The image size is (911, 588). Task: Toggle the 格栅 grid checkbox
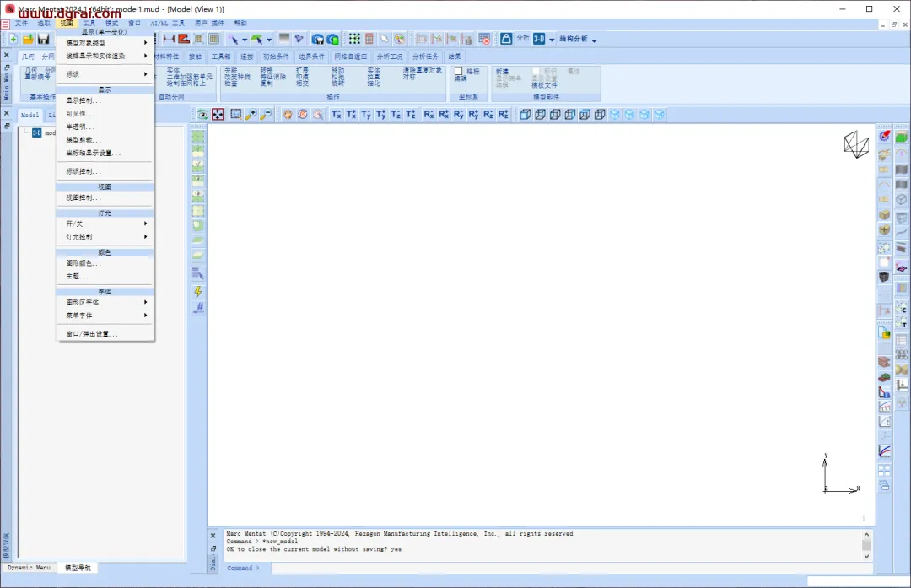[x=458, y=72]
